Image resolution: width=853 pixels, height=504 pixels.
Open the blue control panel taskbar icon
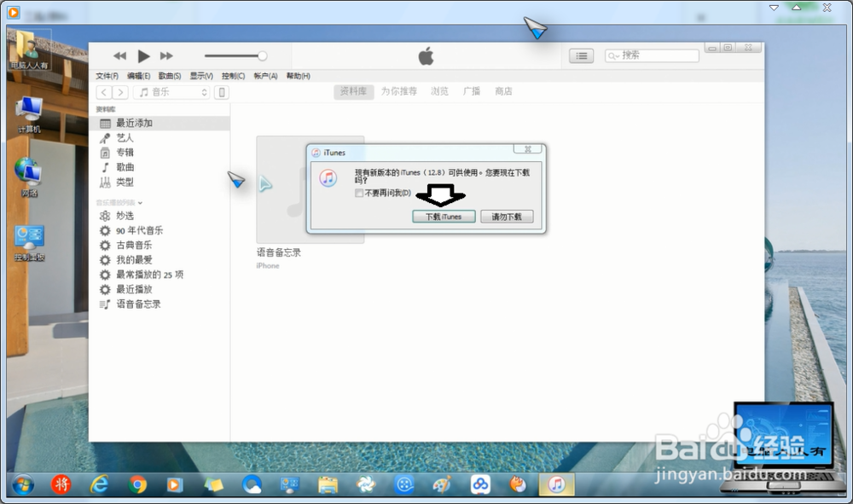point(289,484)
